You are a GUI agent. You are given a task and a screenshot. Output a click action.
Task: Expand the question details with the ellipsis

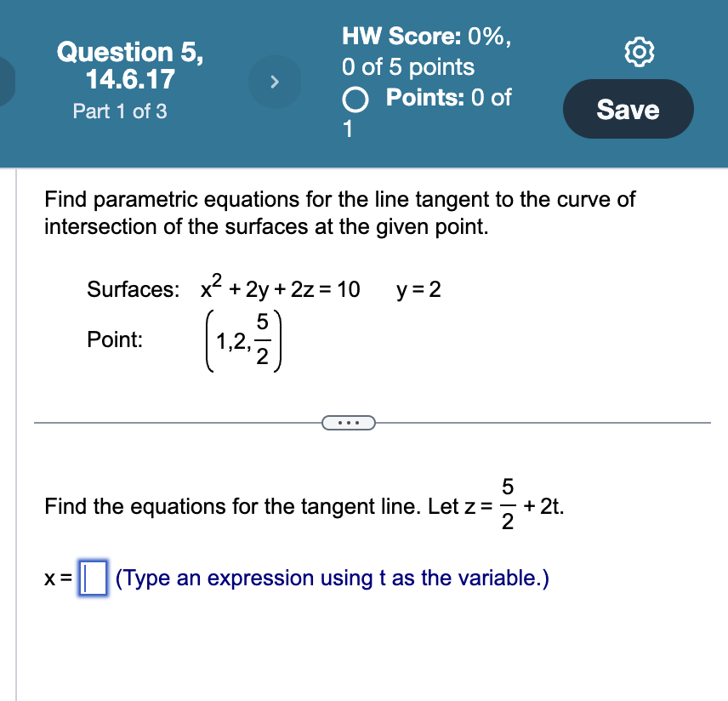pos(349,422)
